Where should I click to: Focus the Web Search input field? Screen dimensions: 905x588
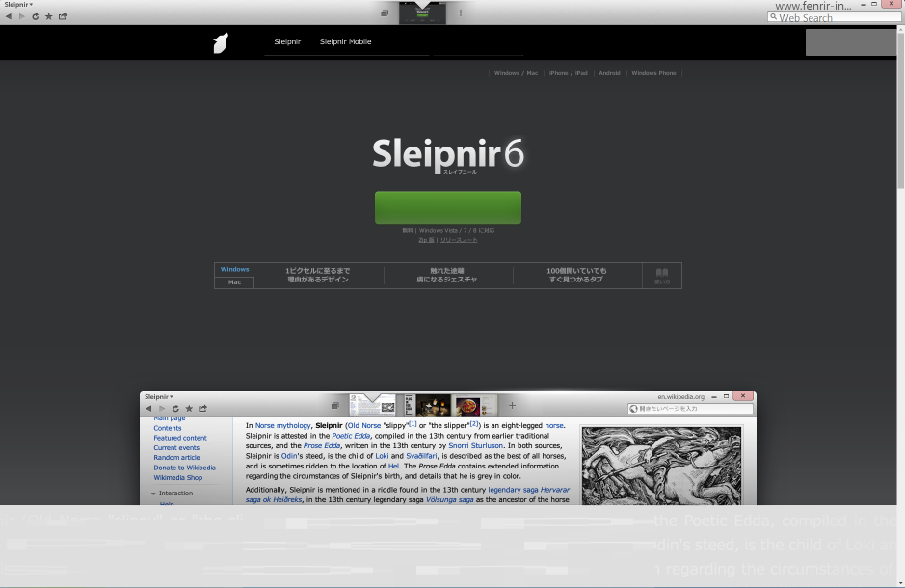[838, 18]
